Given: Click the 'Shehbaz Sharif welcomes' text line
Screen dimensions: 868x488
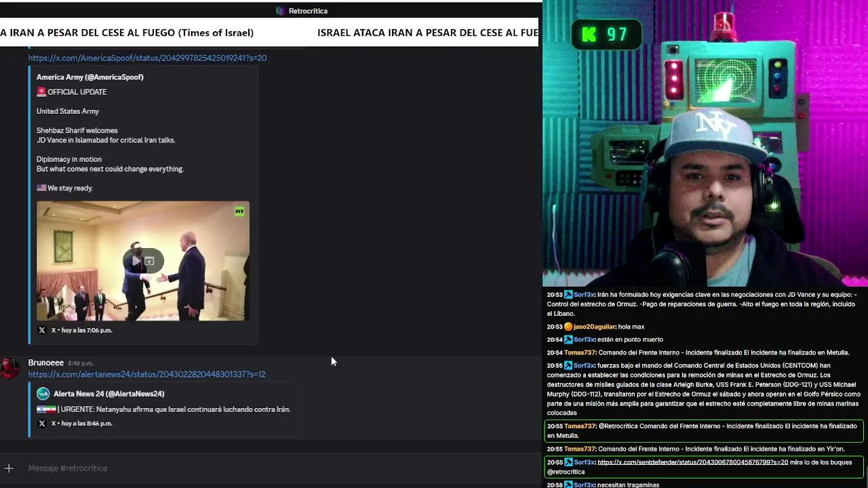Looking at the screenshot, I should click(x=77, y=131).
